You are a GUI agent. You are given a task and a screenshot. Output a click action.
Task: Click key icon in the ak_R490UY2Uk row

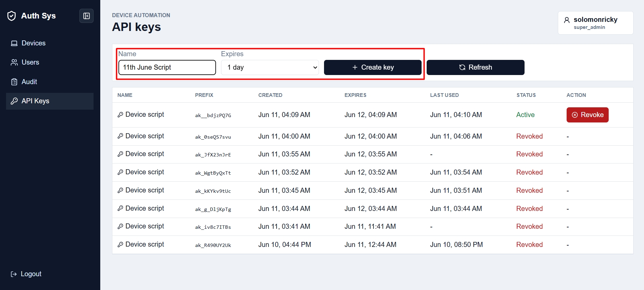tap(120, 245)
